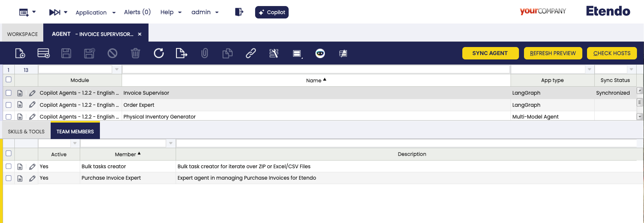Viewport: 644px width, 223px height.
Task: Click the SYNC AGENT button
Action: pos(490,53)
